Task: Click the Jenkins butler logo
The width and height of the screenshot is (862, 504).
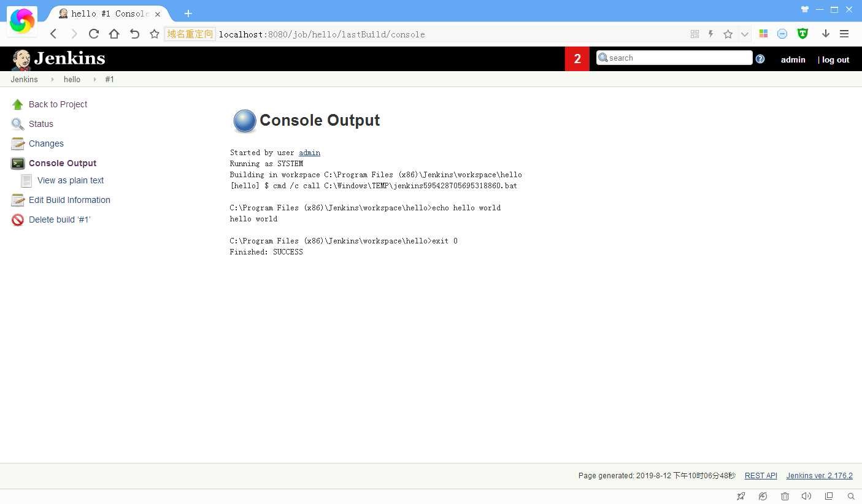Action: 21,59
